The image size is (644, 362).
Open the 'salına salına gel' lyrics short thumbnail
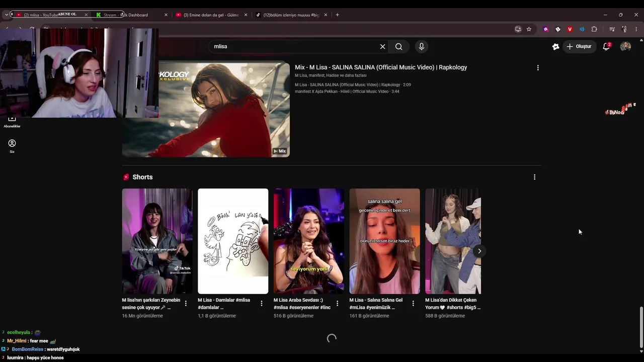[385, 241]
